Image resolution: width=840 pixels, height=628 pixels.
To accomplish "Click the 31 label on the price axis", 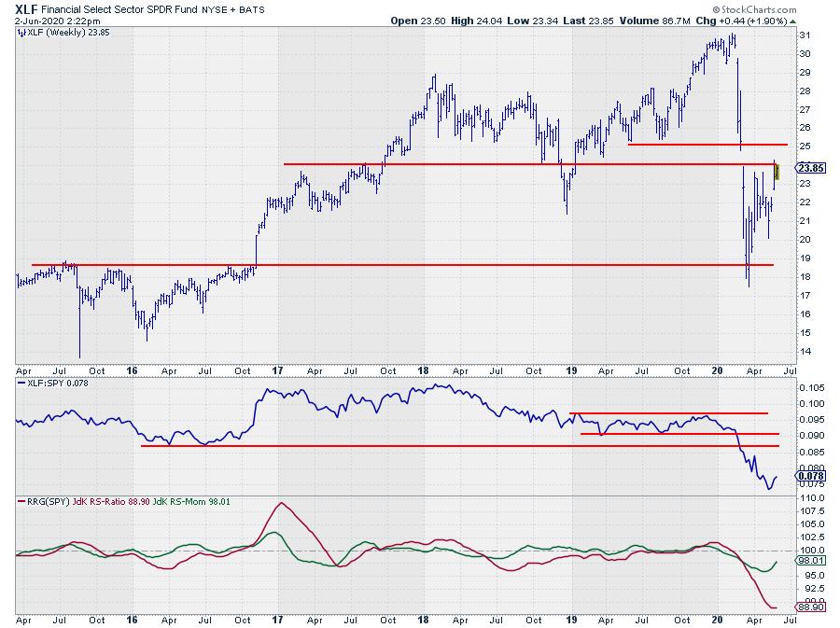I will coord(805,35).
